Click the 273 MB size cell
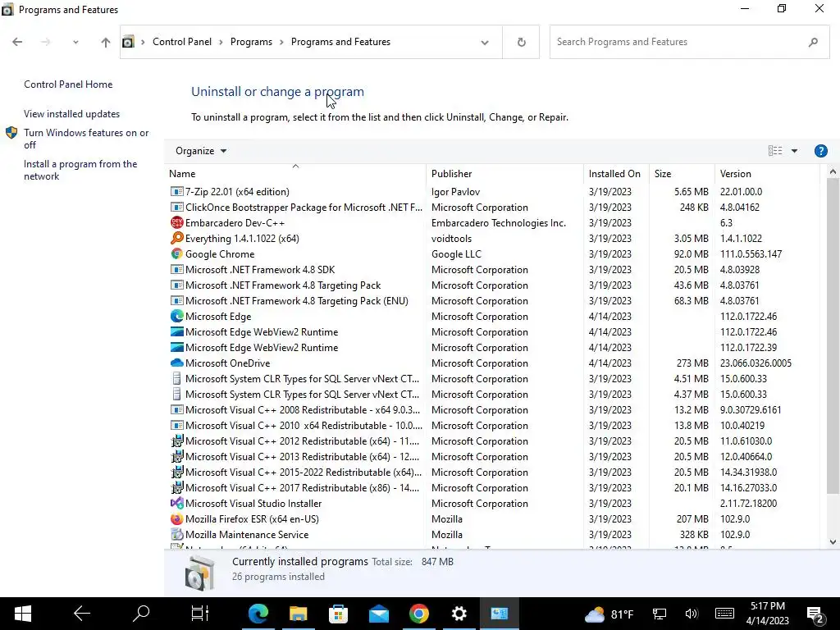The image size is (840, 630). tap(692, 363)
